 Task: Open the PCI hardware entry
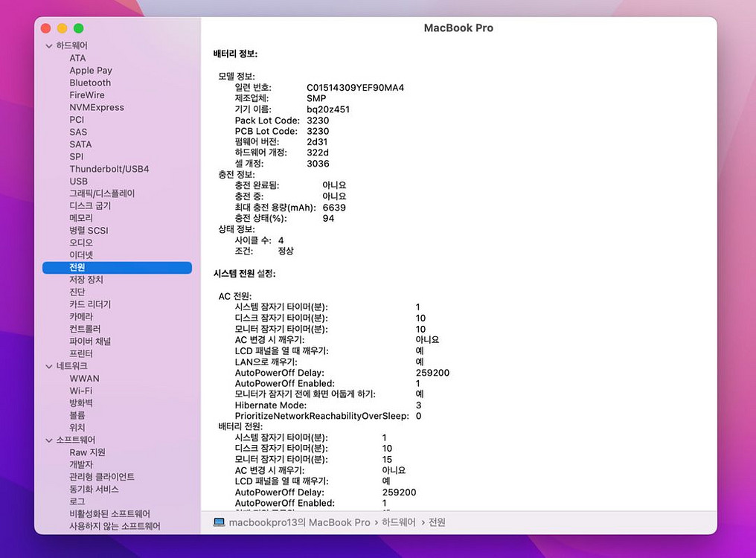pyautogui.click(x=77, y=120)
